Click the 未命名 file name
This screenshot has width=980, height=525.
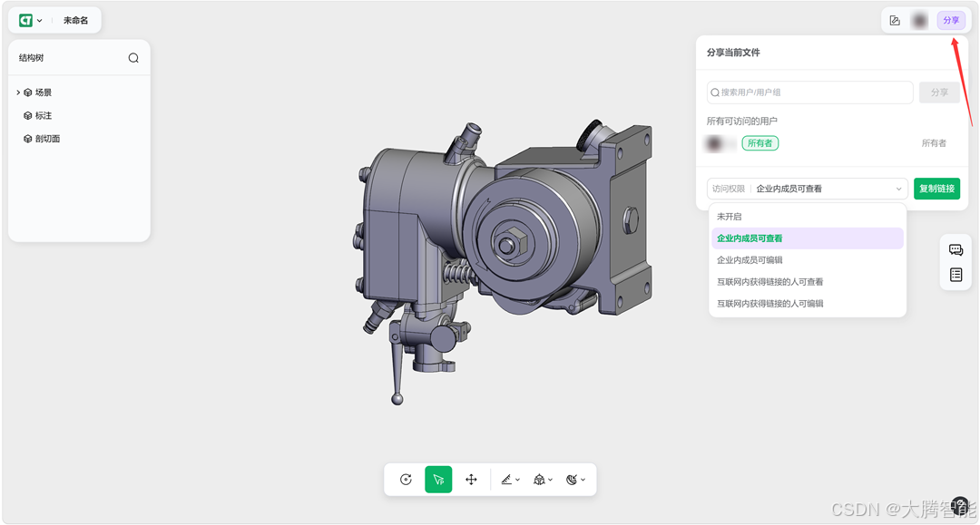(75, 21)
